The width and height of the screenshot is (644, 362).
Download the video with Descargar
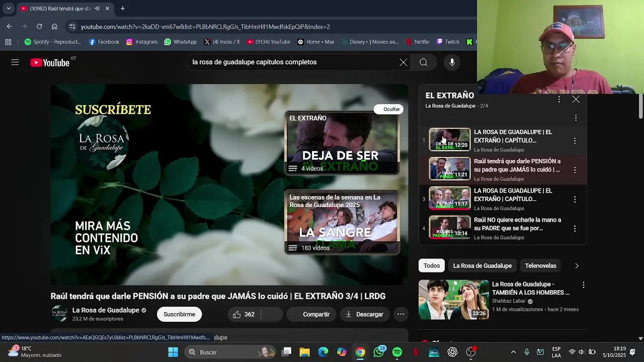[365, 314]
